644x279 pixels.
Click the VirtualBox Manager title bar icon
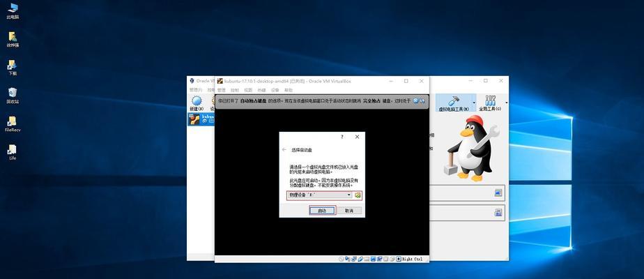pos(192,80)
